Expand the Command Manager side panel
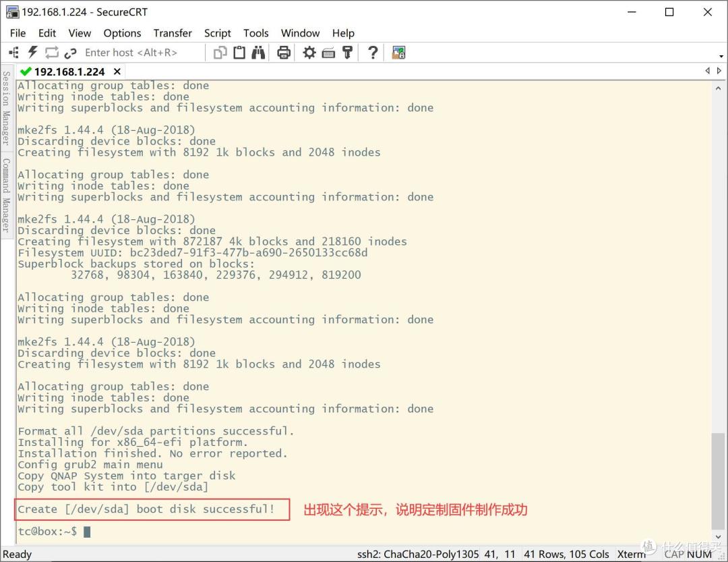The image size is (728, 562). 6,186
